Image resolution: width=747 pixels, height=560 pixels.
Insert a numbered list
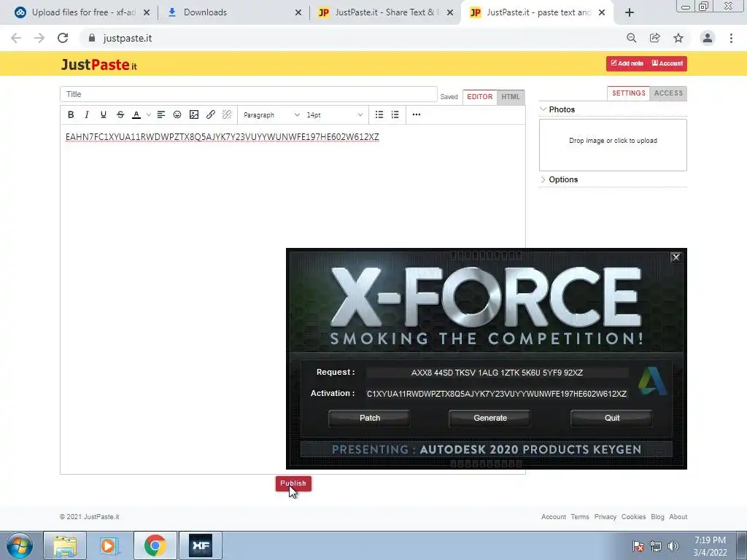point(395,114)
